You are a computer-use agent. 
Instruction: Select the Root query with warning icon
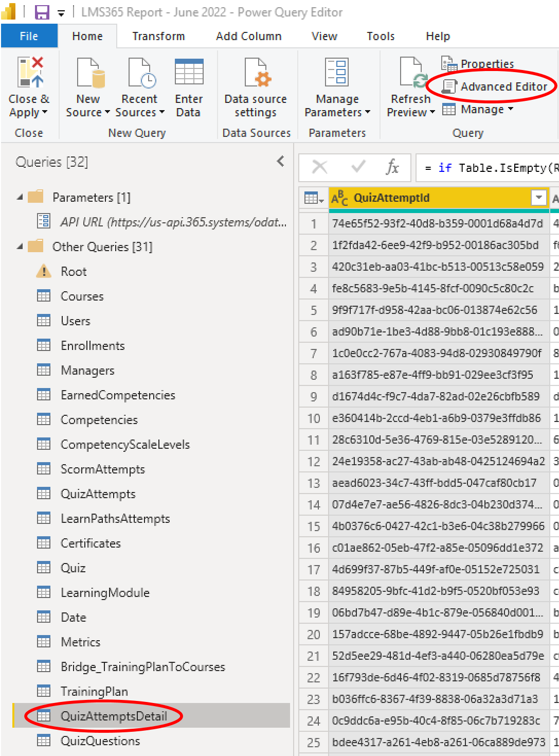tap(74, 272)
